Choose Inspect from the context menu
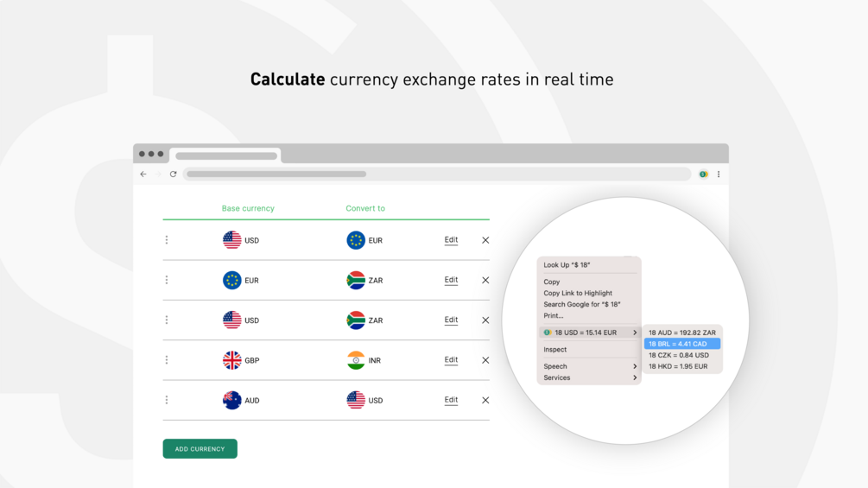 (555, 350)
